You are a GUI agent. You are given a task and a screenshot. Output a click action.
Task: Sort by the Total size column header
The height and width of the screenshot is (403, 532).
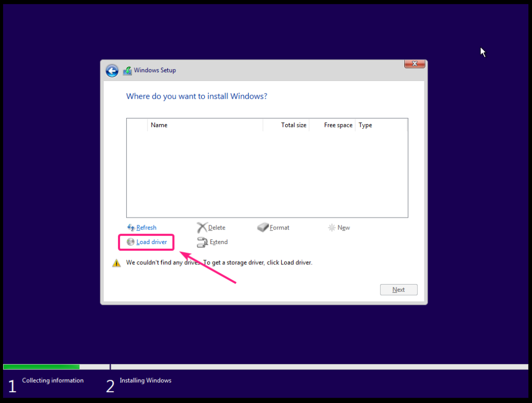(x=286, y=125)
